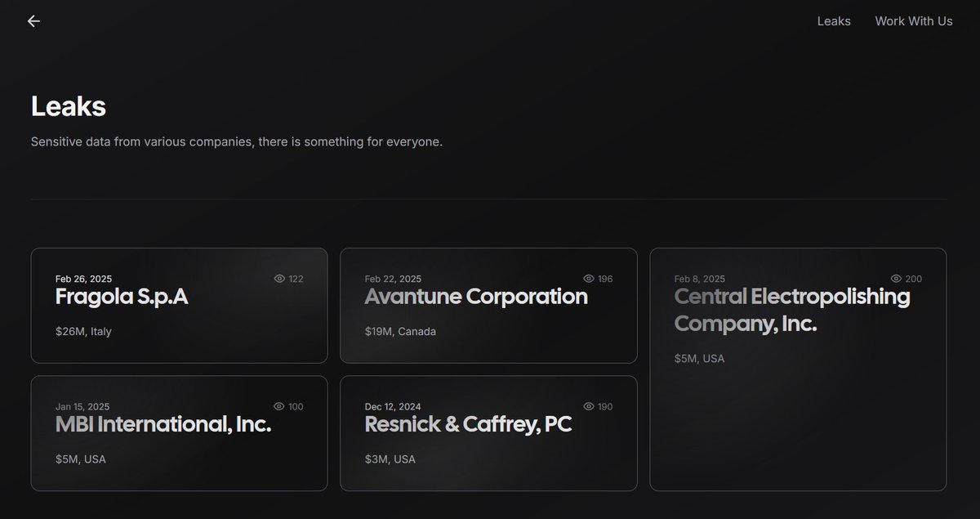Click the 122 view count
The height and width of the screenshot is (519, 980).
pyautogui.click(x=296, y=279)
